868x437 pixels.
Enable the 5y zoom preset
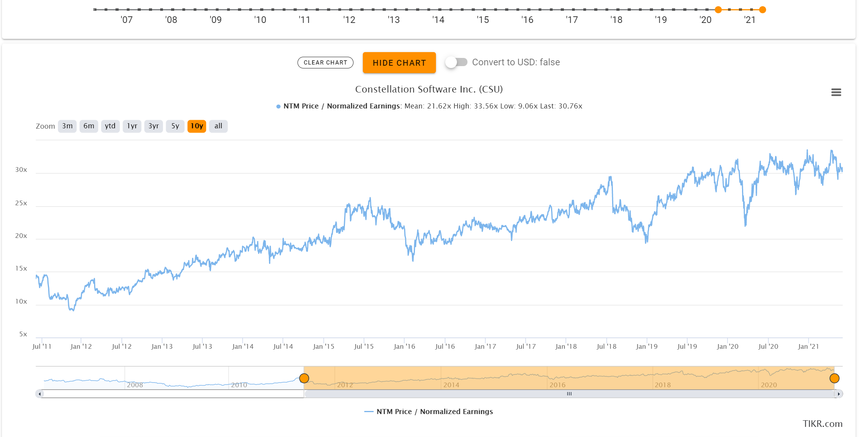[x=175, y=126]
